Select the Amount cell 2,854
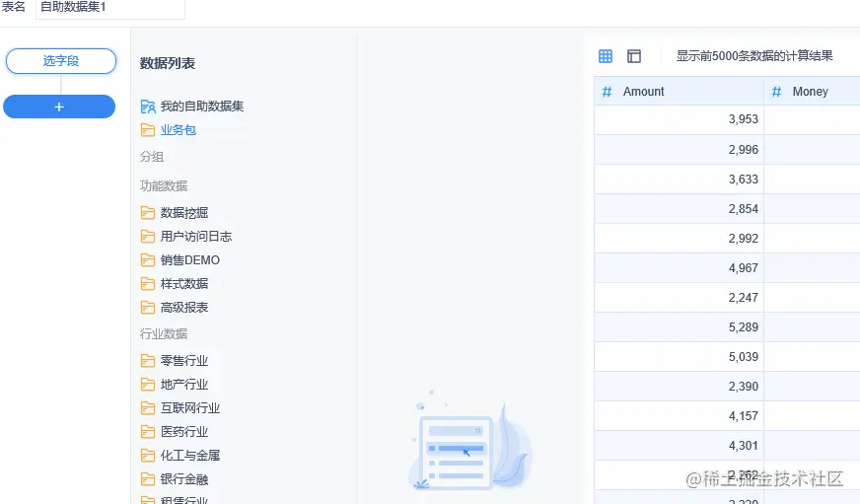The height and width of the screenshot is (504, 860). click(679, 208)
